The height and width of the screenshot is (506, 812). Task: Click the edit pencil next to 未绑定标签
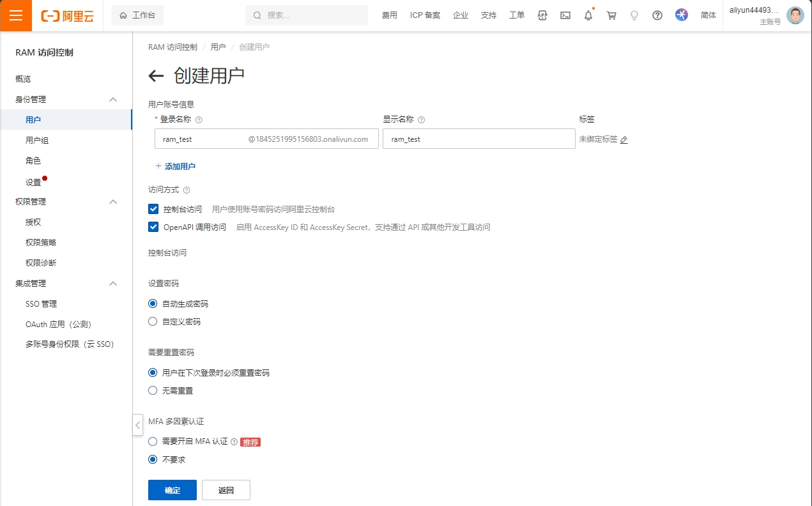tap(624, 139)
